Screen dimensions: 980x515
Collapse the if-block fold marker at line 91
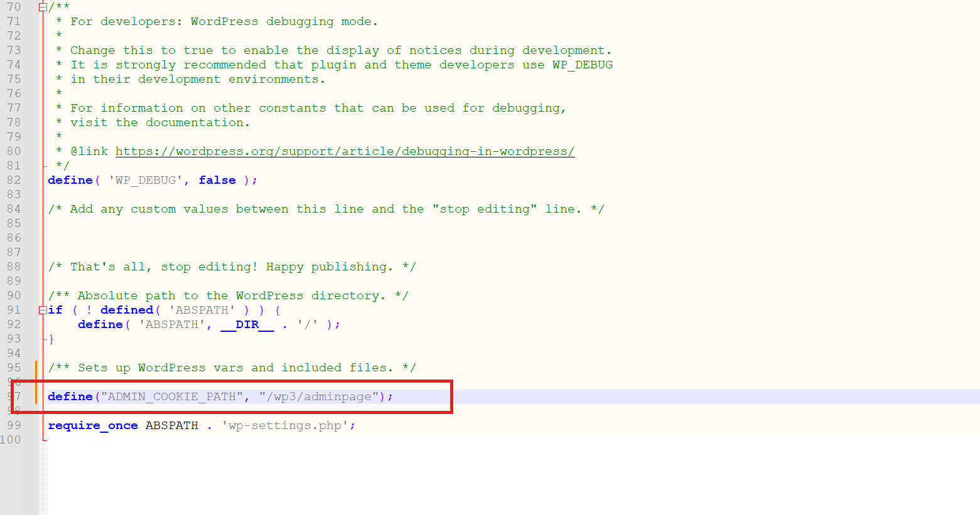[43, 310]
